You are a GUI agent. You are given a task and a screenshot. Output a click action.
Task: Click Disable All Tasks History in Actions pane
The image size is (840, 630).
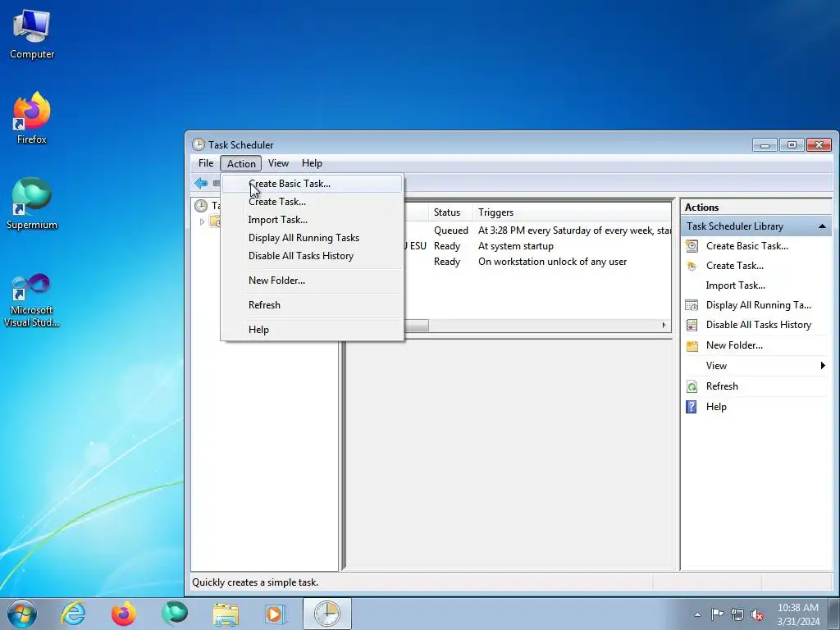point(758,325)
